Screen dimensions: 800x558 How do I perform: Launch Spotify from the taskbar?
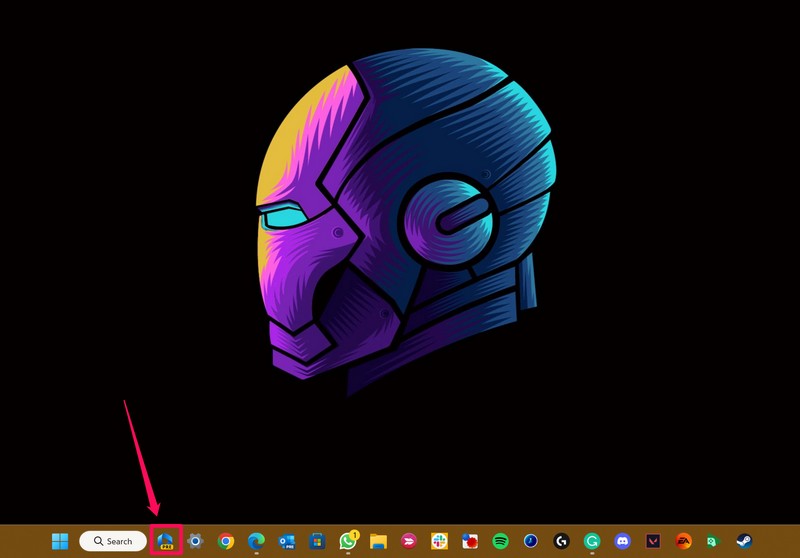tap(501, 541)
